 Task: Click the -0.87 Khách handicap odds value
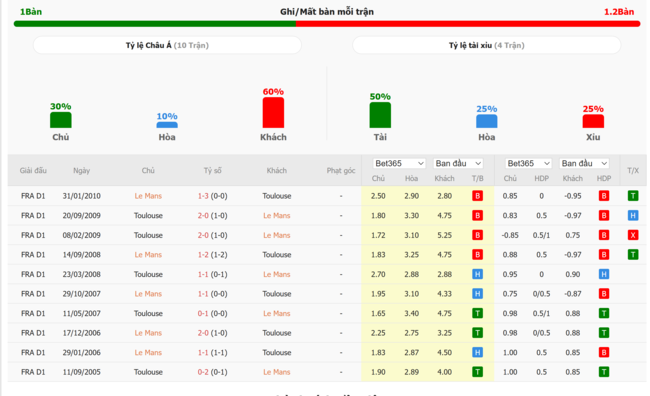572,294
